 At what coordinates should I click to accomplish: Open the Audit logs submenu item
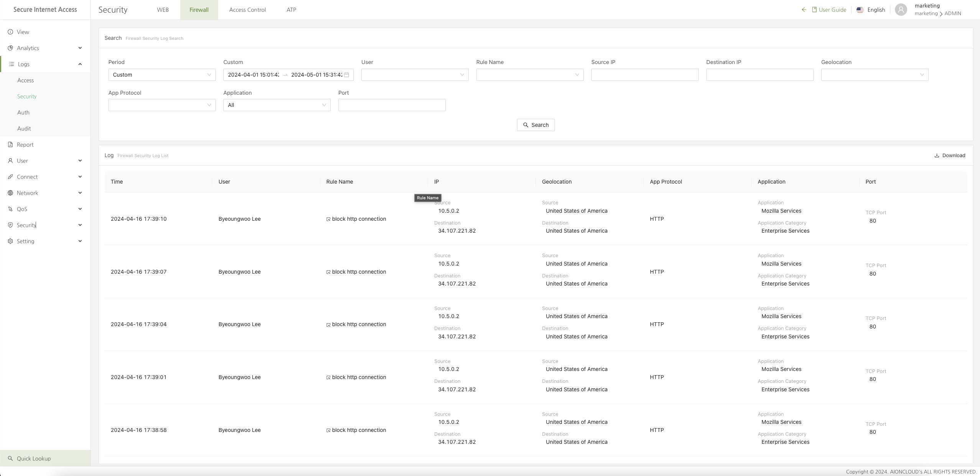(x=45, y=128)
